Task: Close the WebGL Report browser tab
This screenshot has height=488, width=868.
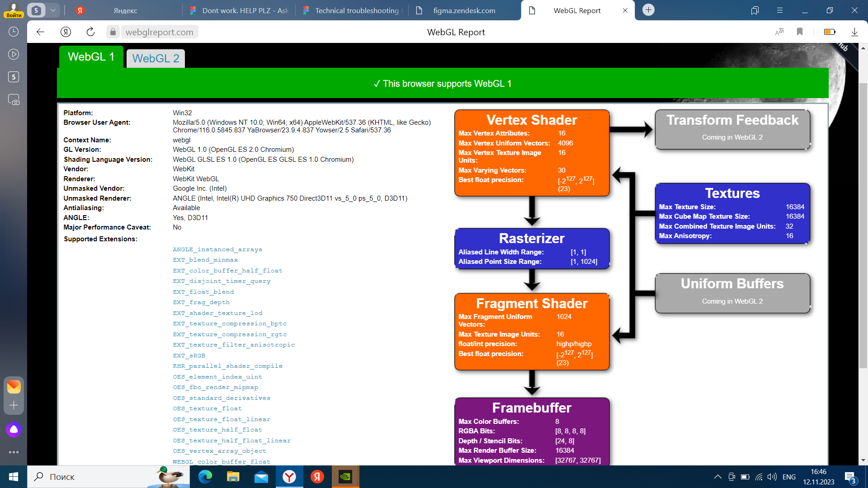Action: tap(625, 10)
